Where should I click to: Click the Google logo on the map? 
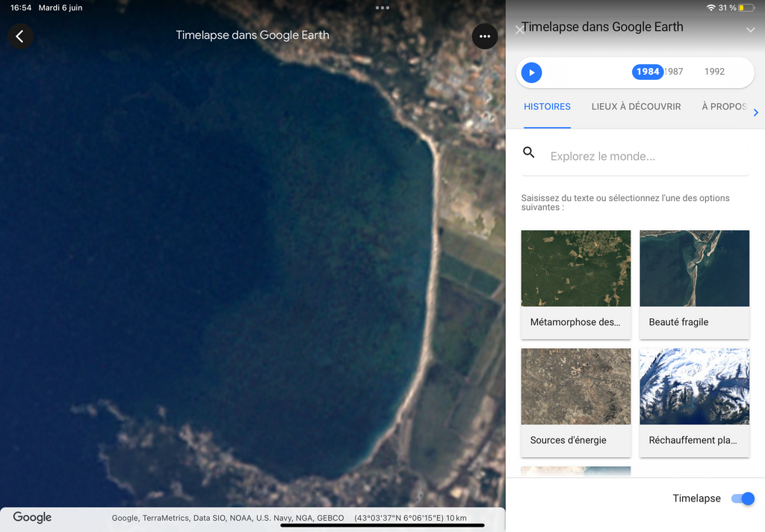32,517
